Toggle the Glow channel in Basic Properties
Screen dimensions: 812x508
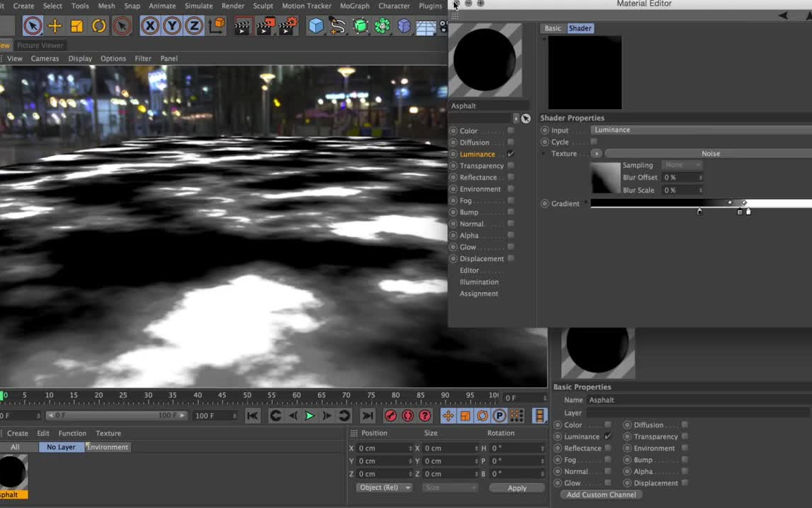[x=607, y=483]
